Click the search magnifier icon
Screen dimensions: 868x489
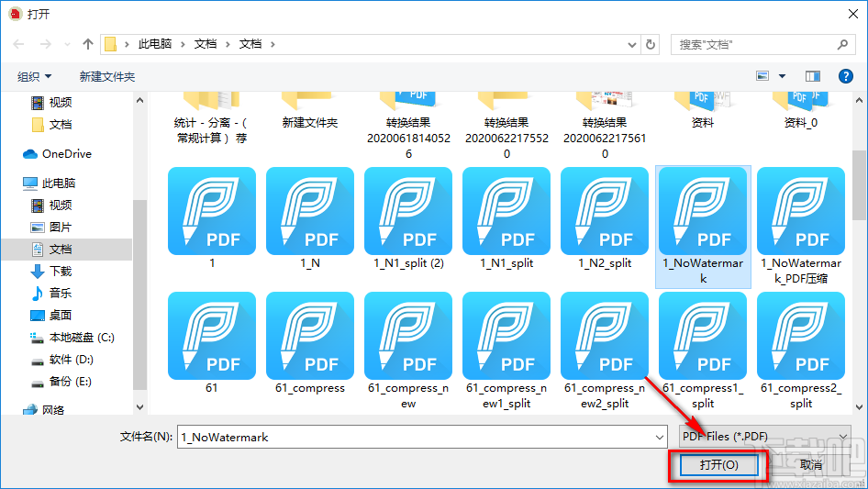(842, 44)
